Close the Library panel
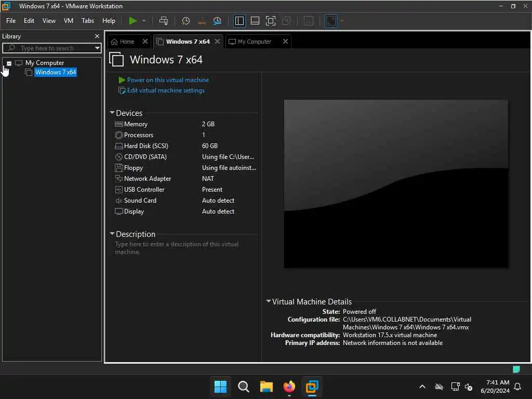 click(97, 36)
